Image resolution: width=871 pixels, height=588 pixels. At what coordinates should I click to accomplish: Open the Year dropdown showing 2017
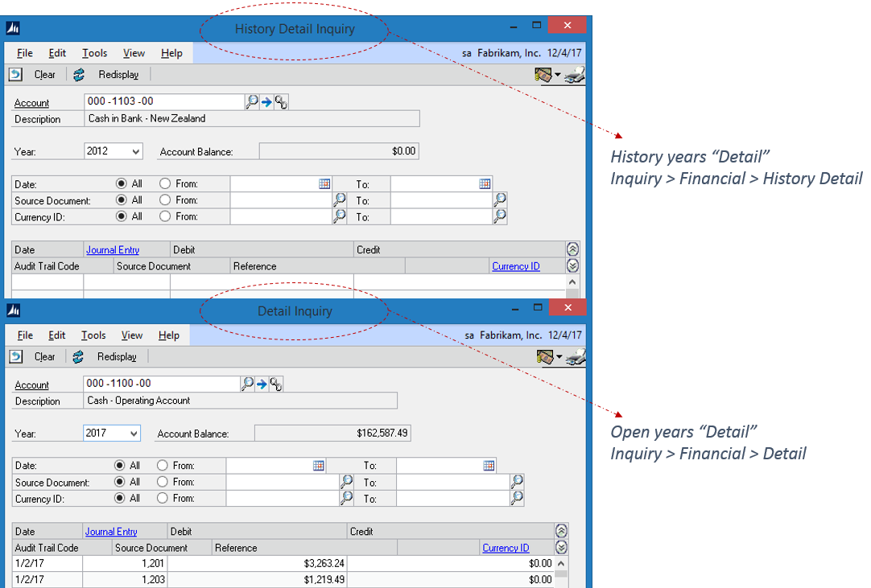[133, 433]
